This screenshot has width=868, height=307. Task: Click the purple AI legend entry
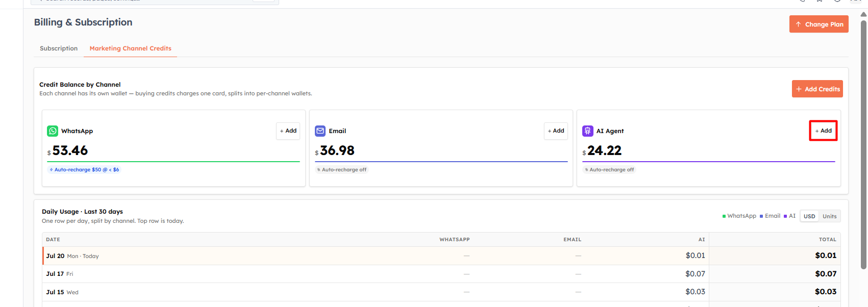[x=789, y=216]
